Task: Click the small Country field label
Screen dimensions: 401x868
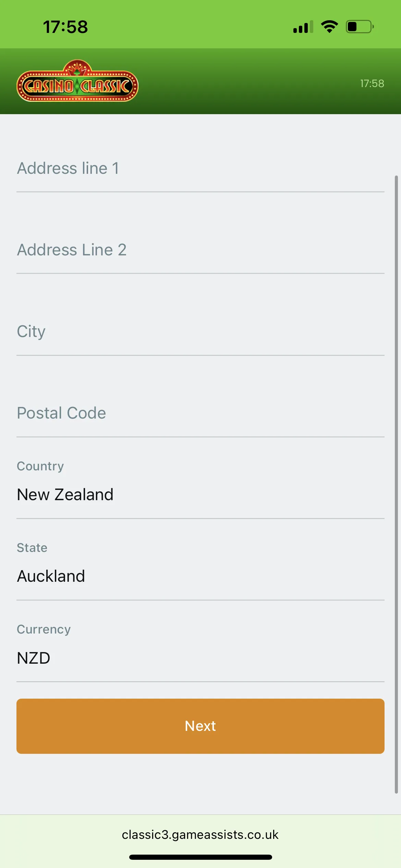Action: click(x=40, y=466)
